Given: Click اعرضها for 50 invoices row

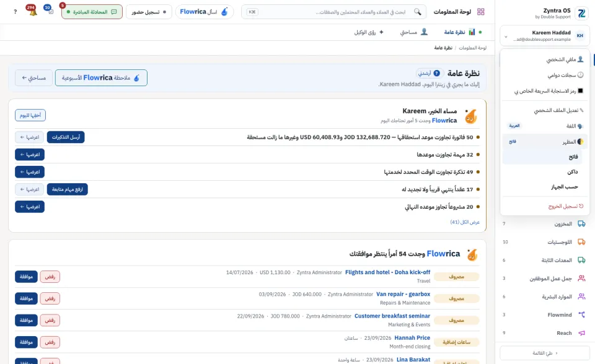Looking at the screenshot, I should 30,137.
